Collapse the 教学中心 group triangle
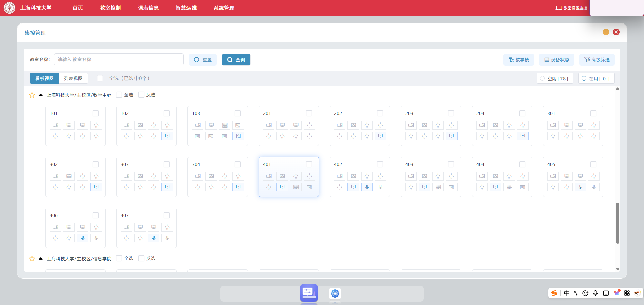The height and width of the screenshot is (305, 644). tap(41, 95)
